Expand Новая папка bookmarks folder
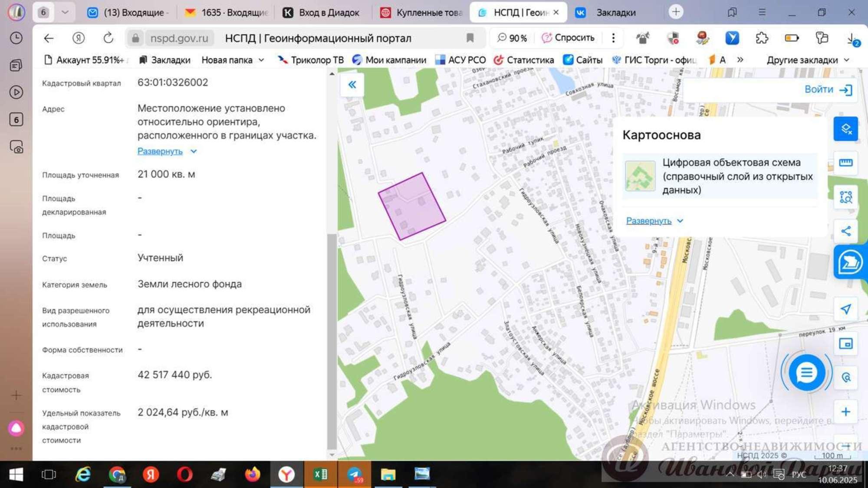 233,60
